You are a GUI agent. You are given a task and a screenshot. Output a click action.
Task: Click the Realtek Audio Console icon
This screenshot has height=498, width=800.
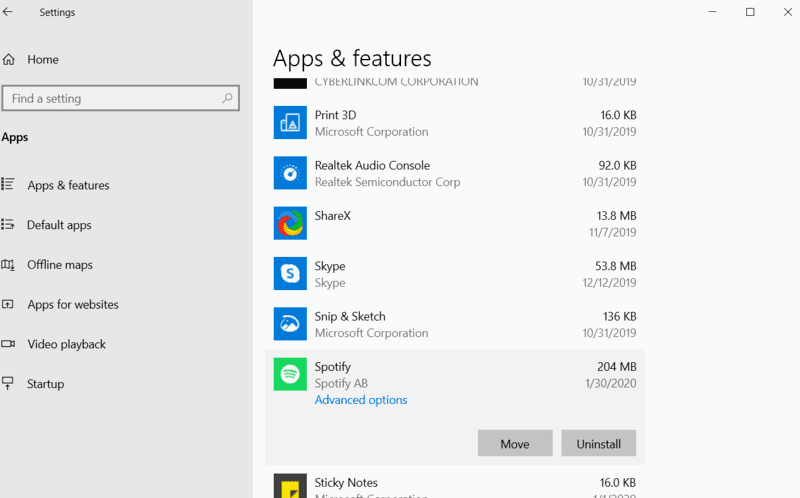click(x=290, y=173)
